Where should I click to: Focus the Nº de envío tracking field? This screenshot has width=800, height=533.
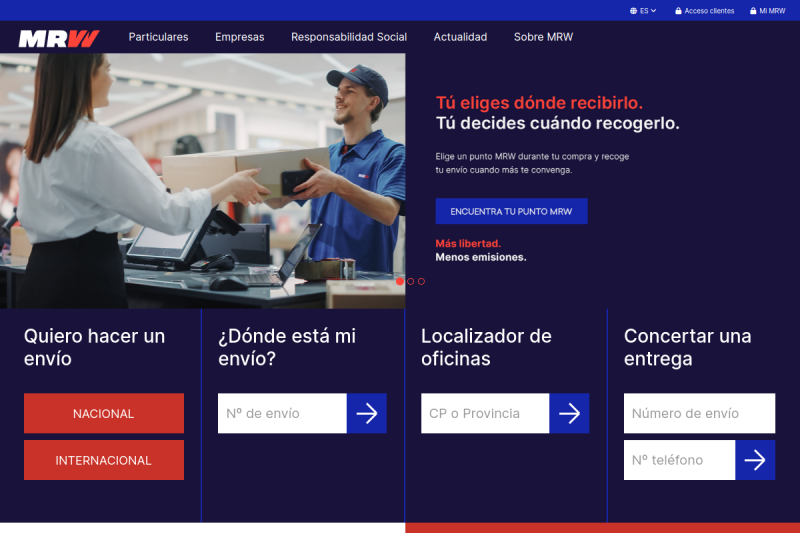[282, 413]
